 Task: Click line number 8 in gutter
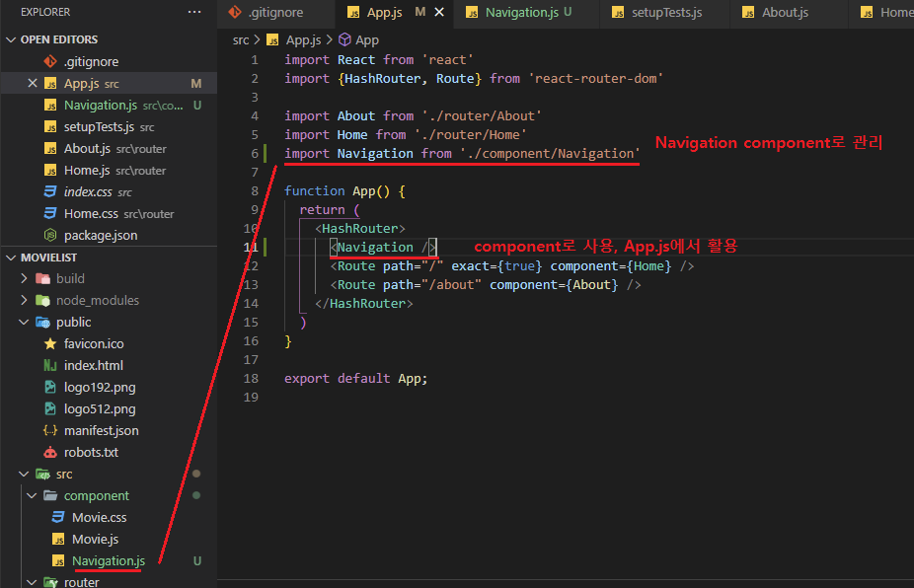pyautogui.click(x=255, y=191)
